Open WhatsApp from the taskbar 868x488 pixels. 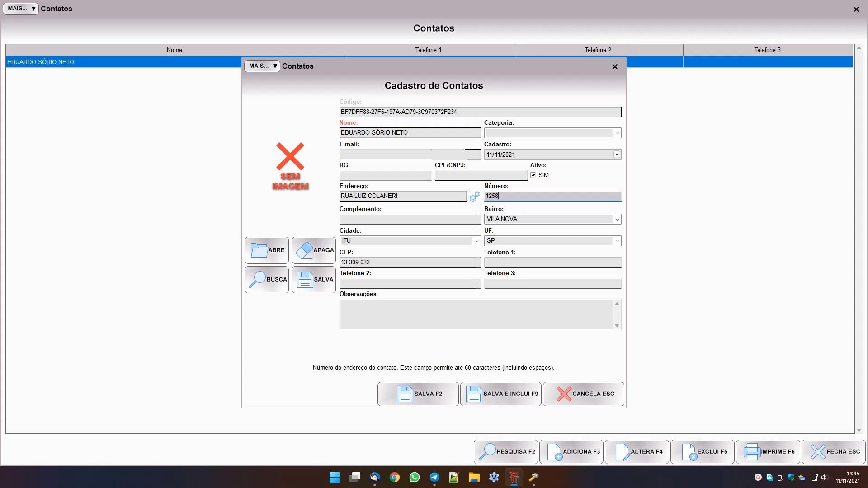[x=414, y=477]
